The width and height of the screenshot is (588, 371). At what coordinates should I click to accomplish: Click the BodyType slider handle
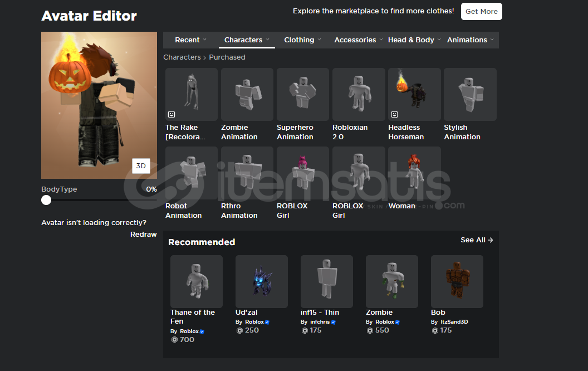(46, 200)
